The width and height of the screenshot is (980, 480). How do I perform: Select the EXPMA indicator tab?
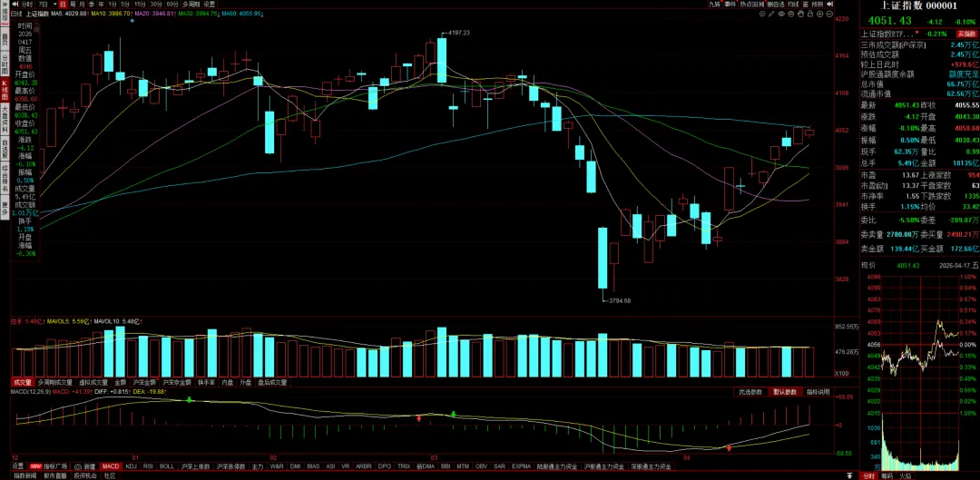point(521,466)
